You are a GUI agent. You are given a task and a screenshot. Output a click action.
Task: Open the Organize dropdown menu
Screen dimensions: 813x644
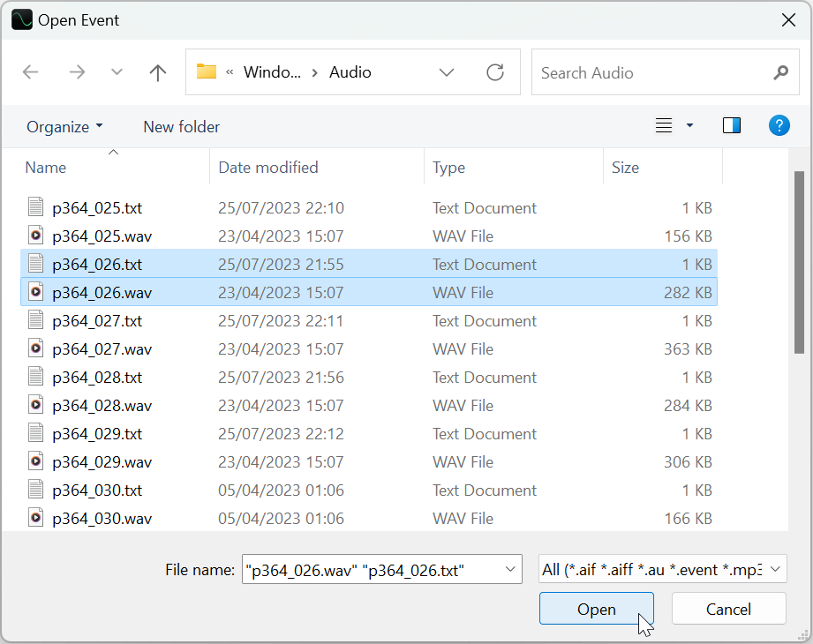[x=64, y=126]
